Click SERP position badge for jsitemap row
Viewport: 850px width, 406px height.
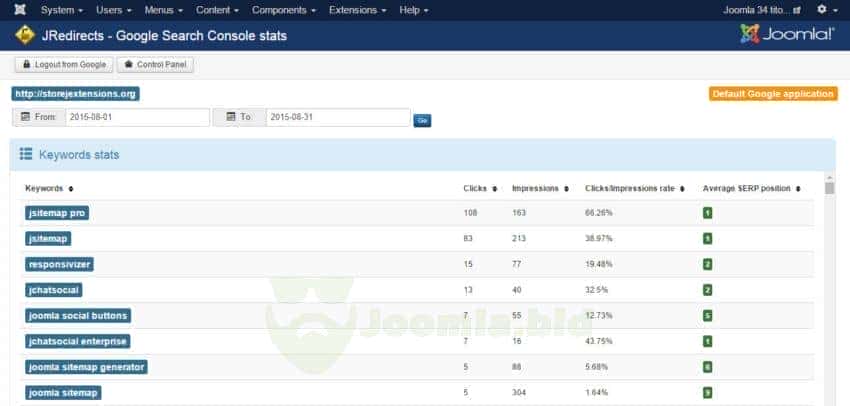[707, 239]
